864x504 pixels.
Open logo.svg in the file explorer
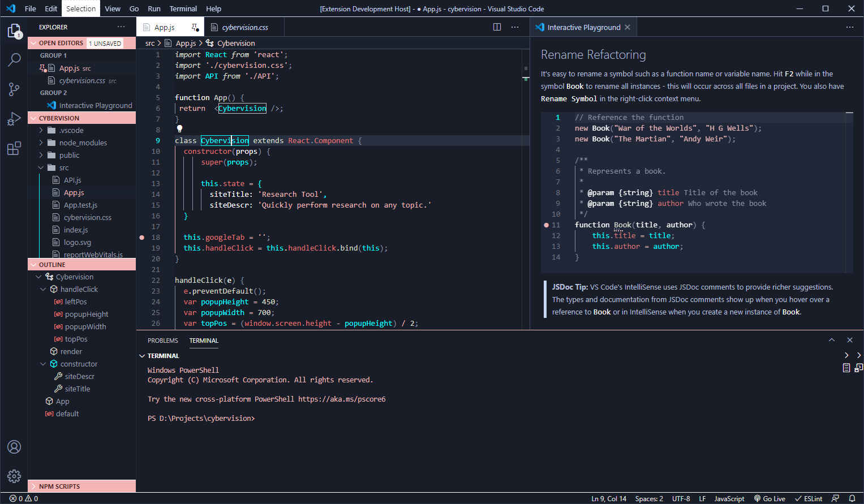(x=78, y=242)
